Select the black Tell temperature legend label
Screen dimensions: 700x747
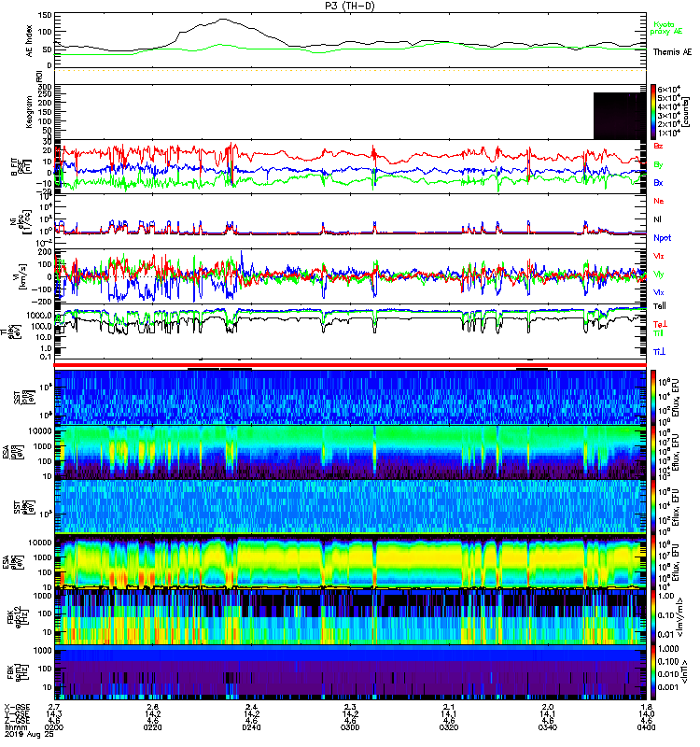click(660, 306)
